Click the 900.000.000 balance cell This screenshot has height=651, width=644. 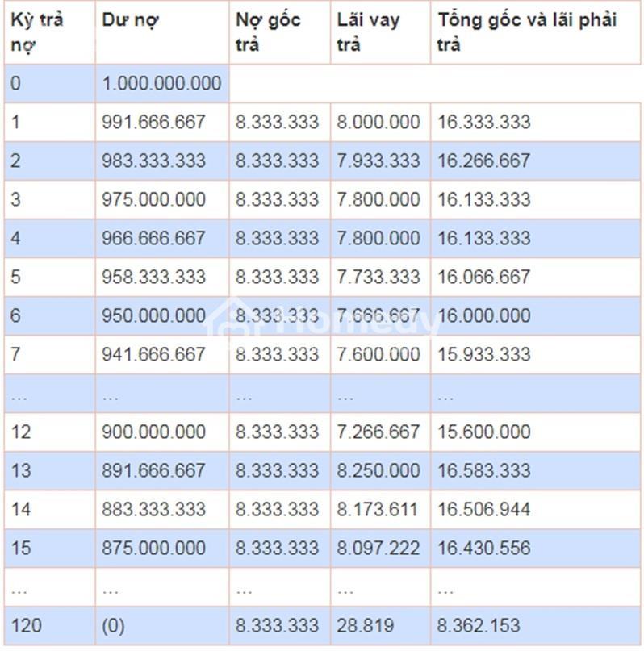pyautogui.click(x=162, y=432)
